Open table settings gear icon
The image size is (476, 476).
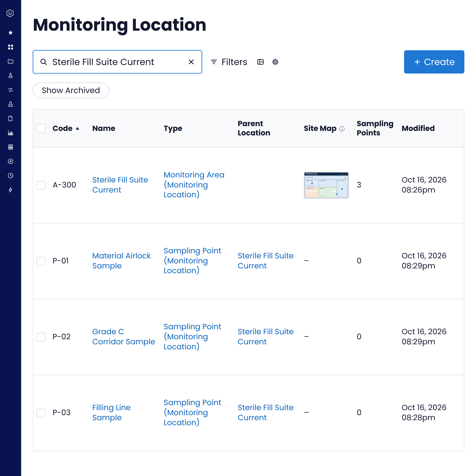275,62
